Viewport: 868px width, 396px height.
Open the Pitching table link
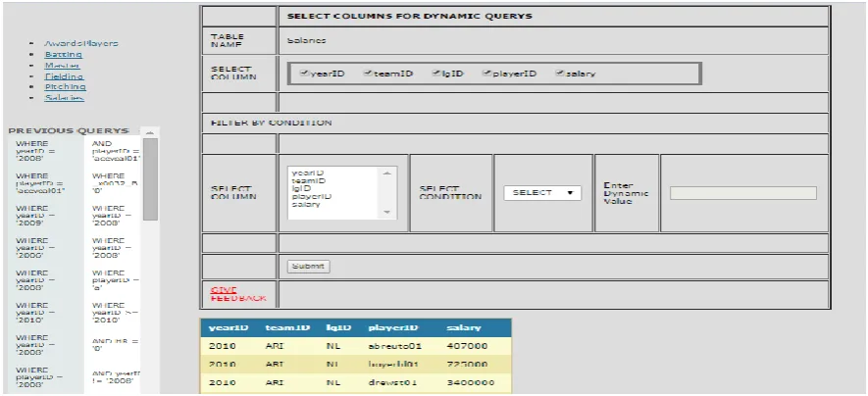click(x=66, y=87)
